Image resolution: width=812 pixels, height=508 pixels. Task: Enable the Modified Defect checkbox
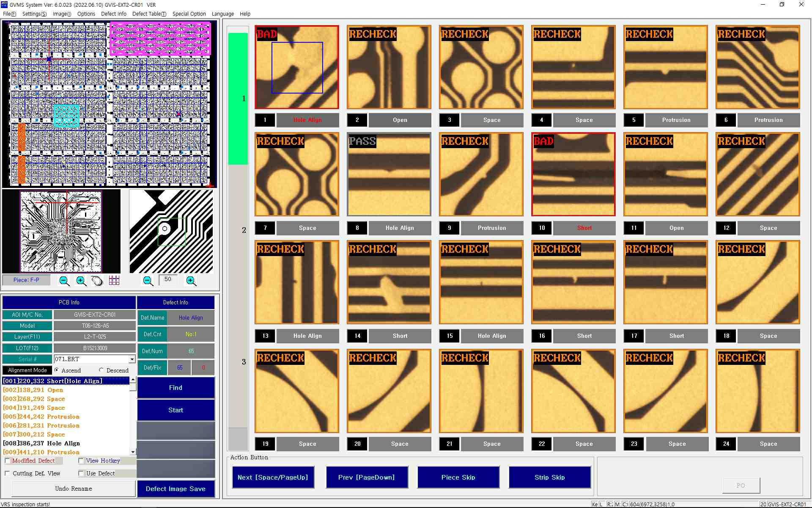click(7, 461)
